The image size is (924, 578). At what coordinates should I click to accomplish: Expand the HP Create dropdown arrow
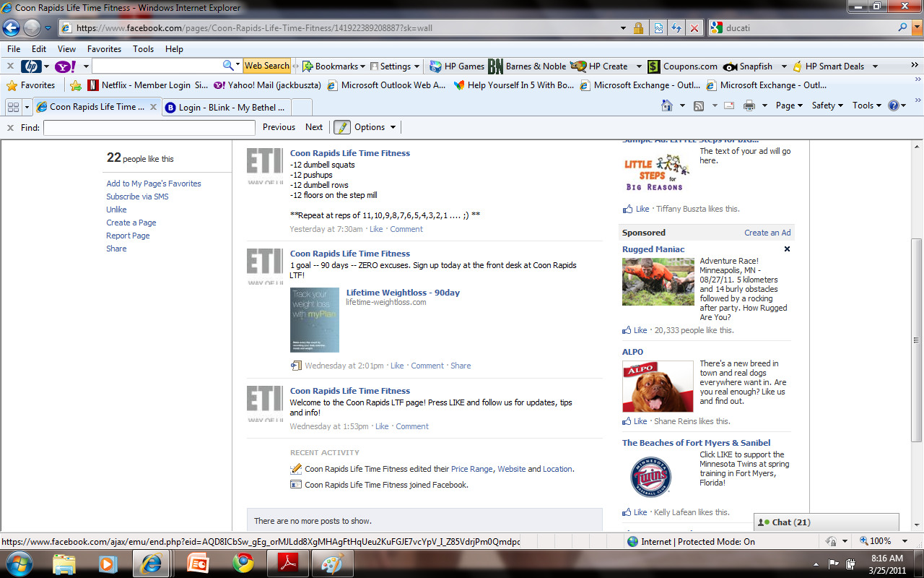[639, 66]
